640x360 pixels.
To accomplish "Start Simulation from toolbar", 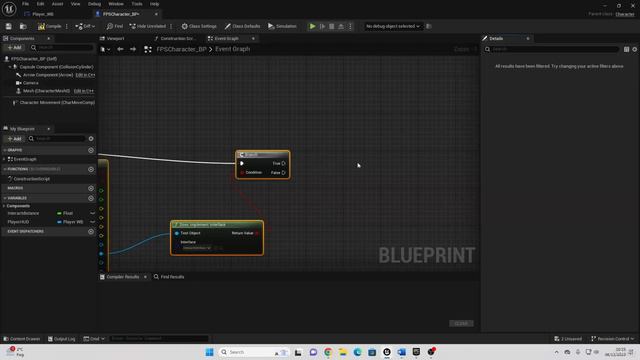I will (x=282, y=26).
